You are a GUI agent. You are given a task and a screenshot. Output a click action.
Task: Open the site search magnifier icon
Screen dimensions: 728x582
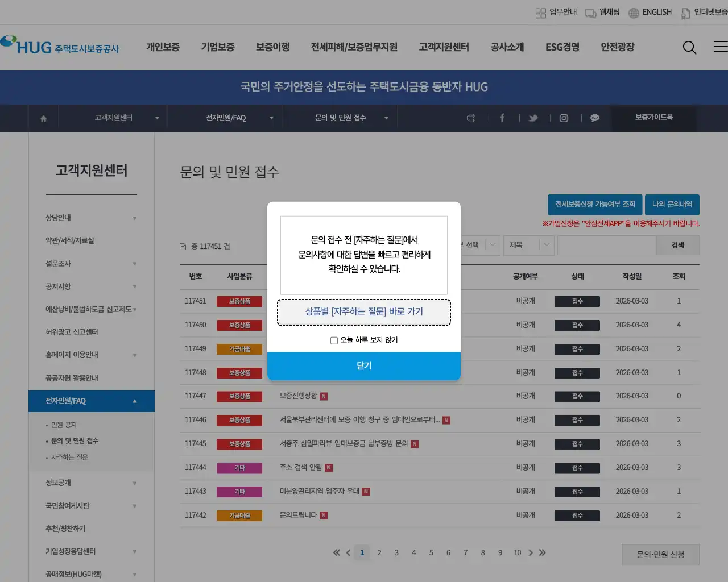point(689,48)
